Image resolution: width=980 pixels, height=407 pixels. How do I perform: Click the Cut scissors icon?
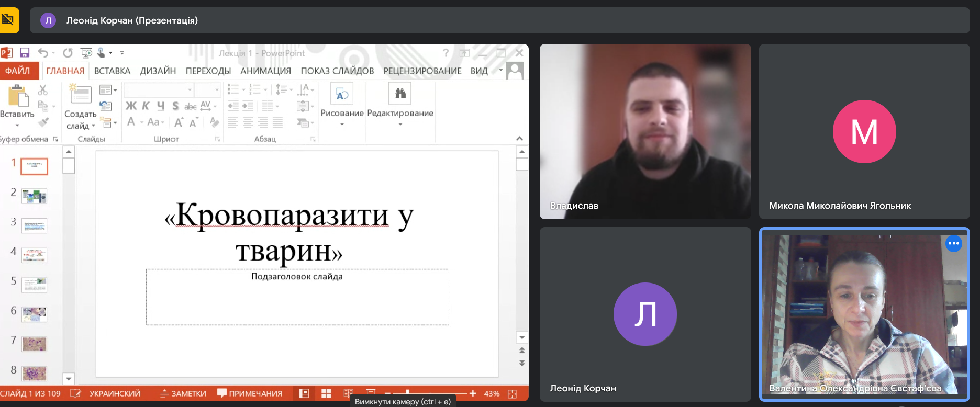[x=43, y=90]
